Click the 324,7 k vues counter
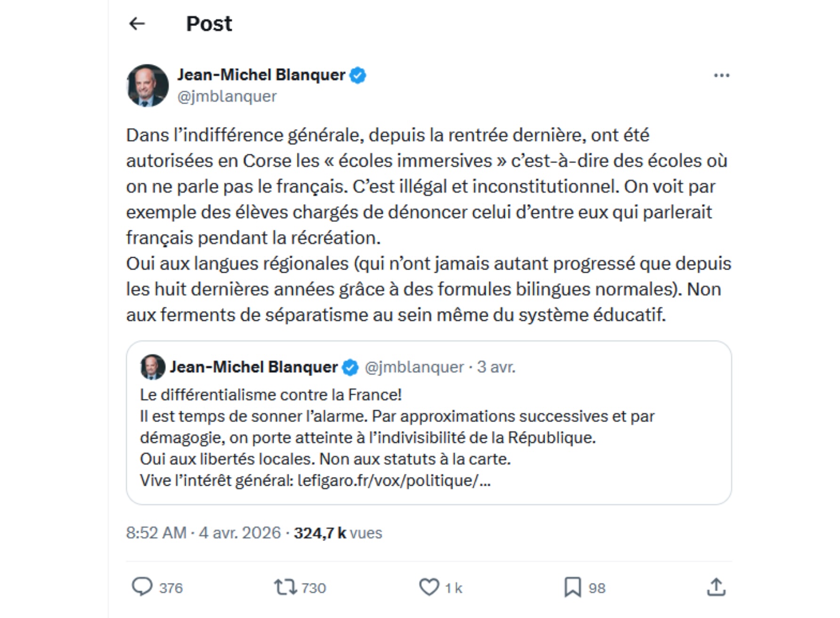The image size is (840, 618). tap(338, 533)
